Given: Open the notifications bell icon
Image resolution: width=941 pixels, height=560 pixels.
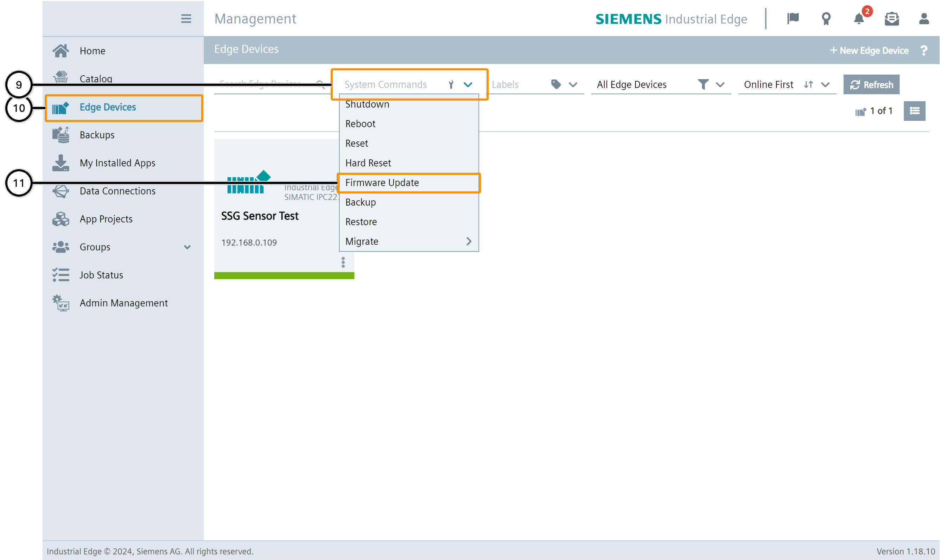Looking at the screenshot, I should (x=859, y=19).
